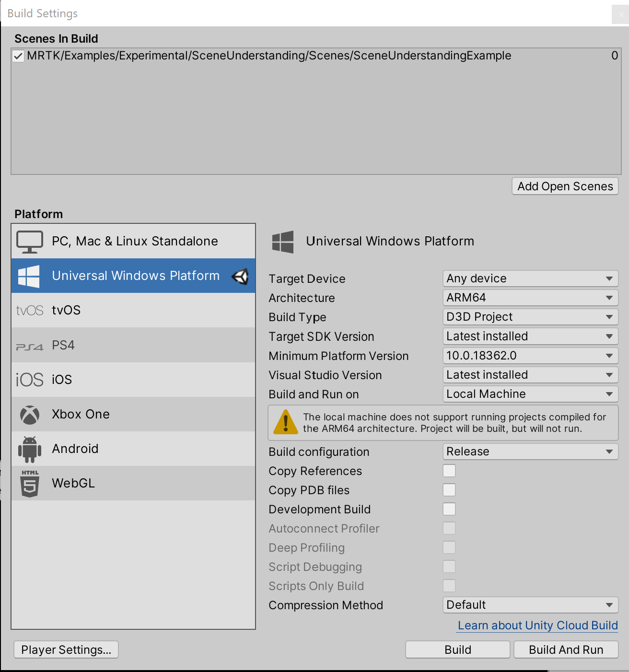Open the Minimum Platform Version dropdown

[530, 356]
